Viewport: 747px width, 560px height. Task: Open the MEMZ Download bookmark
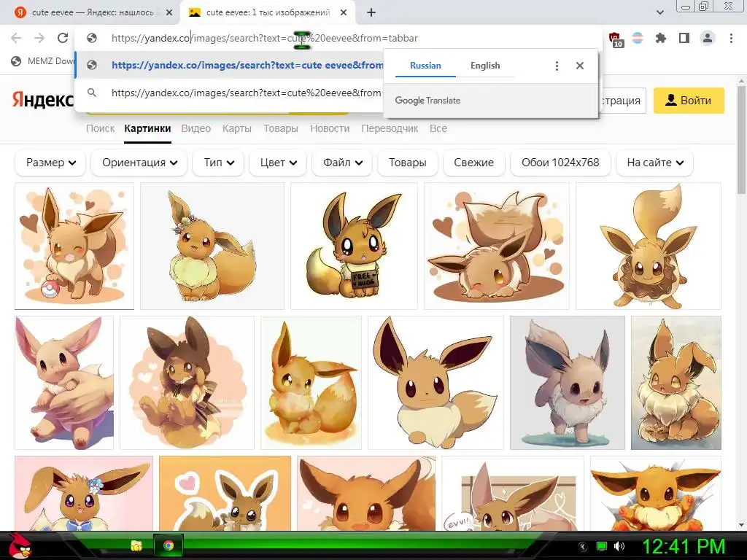[44, 61]
